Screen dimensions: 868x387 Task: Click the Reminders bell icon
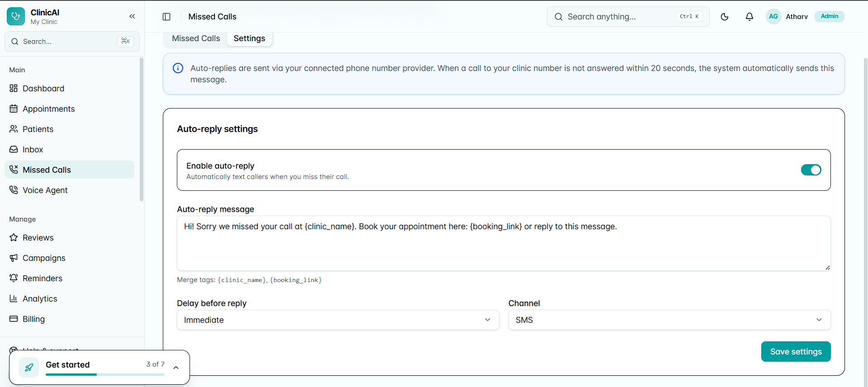coord(14,278)
